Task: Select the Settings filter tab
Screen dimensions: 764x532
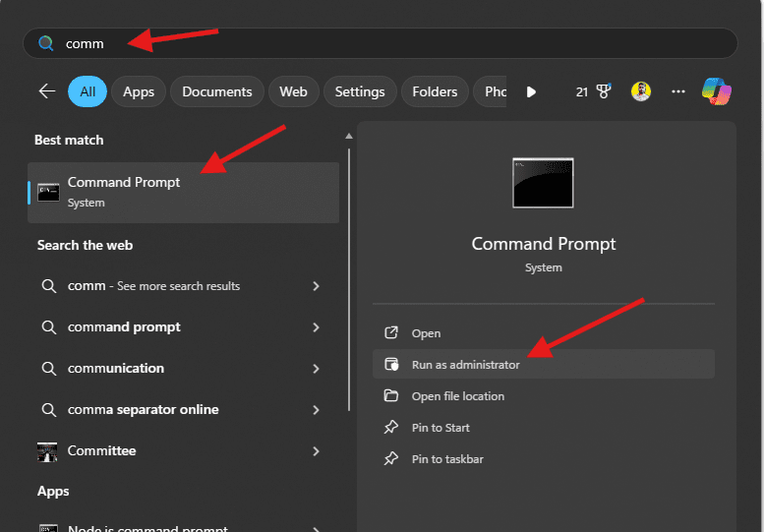Action: coord(360,91)
